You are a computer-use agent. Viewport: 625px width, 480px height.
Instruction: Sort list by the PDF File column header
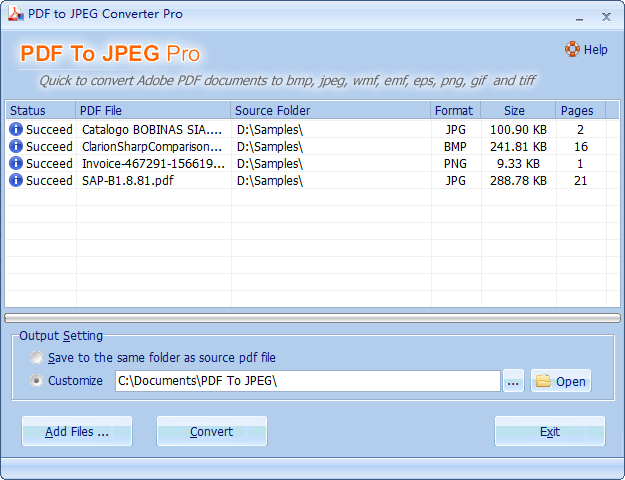(x=153, y=111)
